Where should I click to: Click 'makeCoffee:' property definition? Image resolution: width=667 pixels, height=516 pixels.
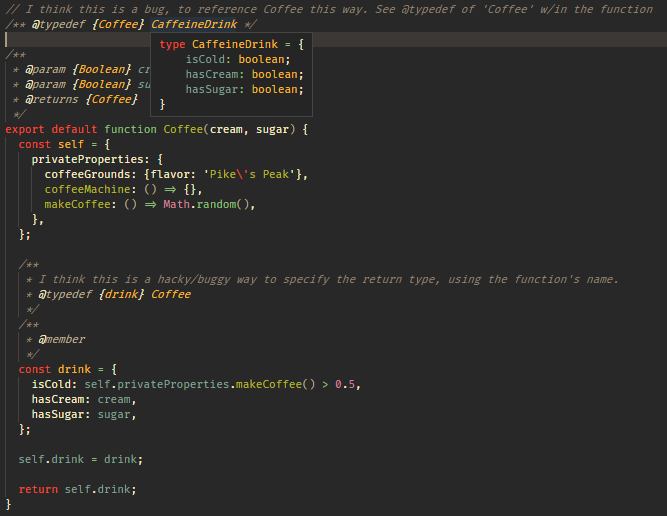coord(80,204)
